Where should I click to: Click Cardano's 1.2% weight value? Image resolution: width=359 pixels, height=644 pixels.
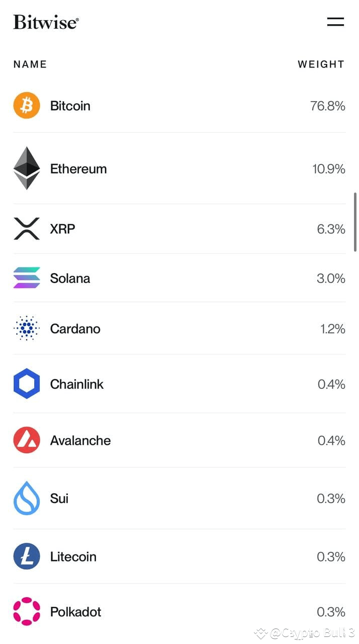332,329
